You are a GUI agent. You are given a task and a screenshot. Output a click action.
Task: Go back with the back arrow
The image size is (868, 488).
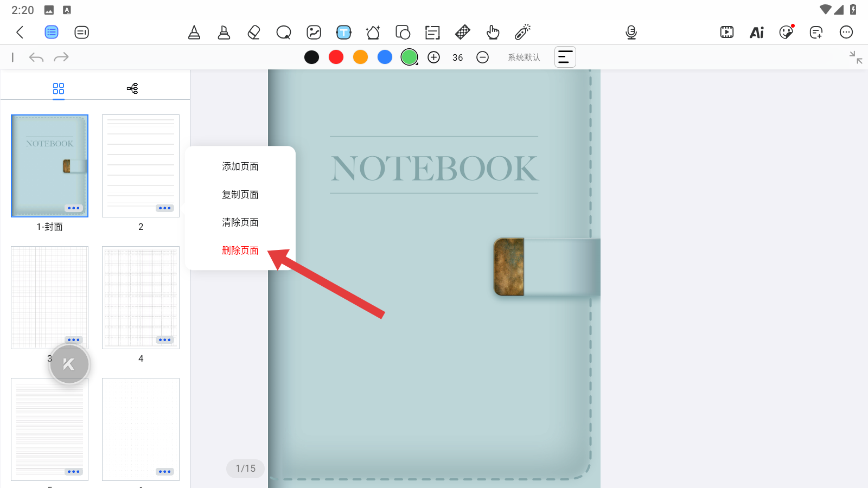pyautogui.click(x=20, y=33)
